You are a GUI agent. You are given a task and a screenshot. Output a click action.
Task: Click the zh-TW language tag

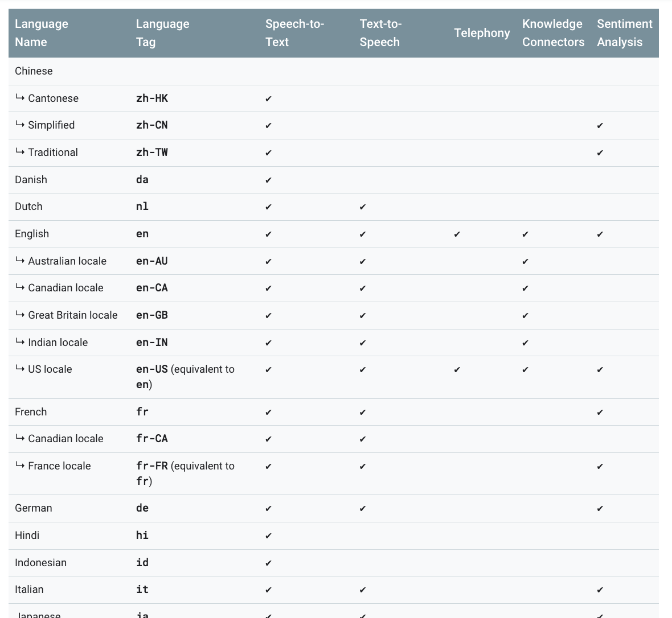pos(151,153)
